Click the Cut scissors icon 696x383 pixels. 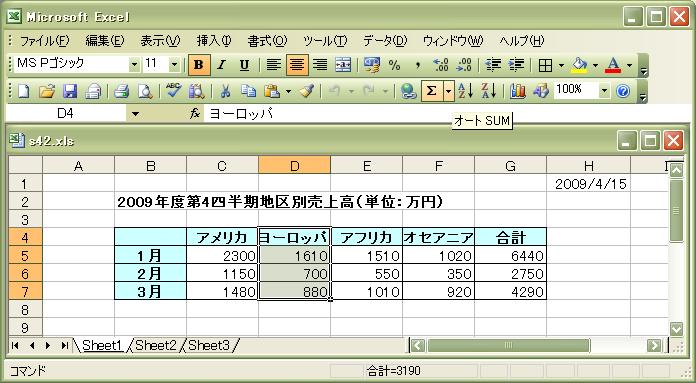pos(225,91)
